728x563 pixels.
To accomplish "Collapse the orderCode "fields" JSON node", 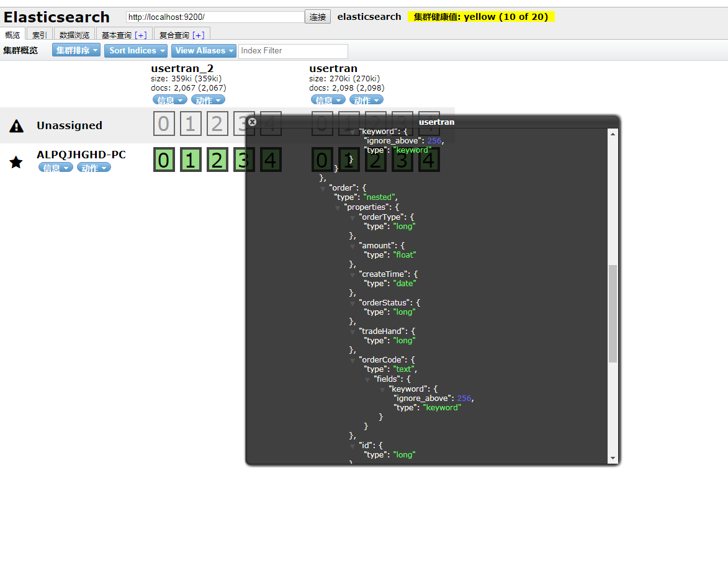I will [x=367, y=380].
